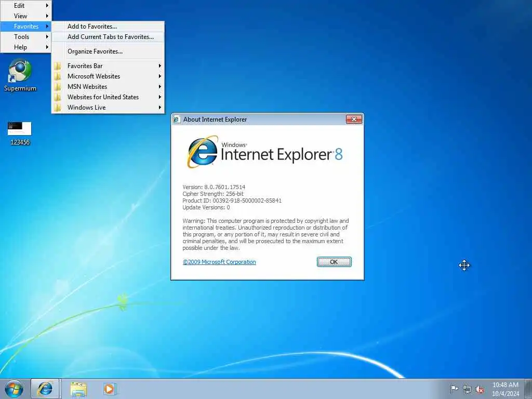Open the Windows Start button
Screen dimensions: 532x399
pos(14,389)
